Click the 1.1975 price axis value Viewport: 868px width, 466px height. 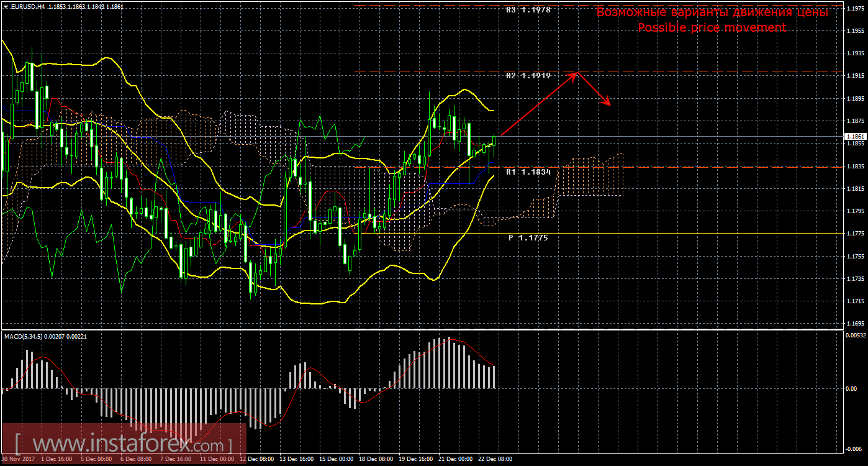[855, 7]
